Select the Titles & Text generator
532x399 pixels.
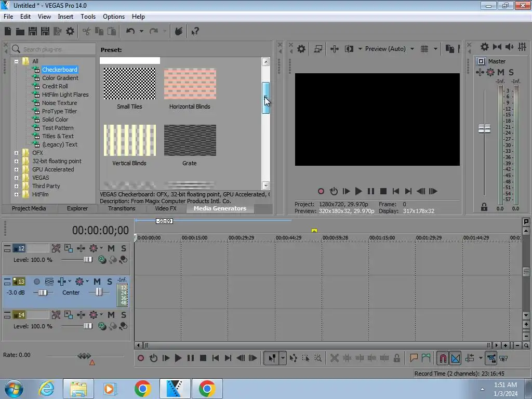[58, 136]
